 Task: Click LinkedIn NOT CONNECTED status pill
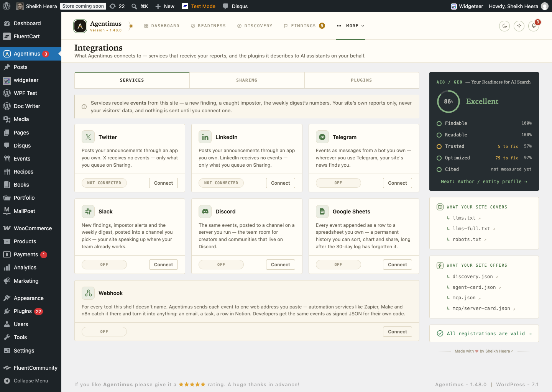221,183
